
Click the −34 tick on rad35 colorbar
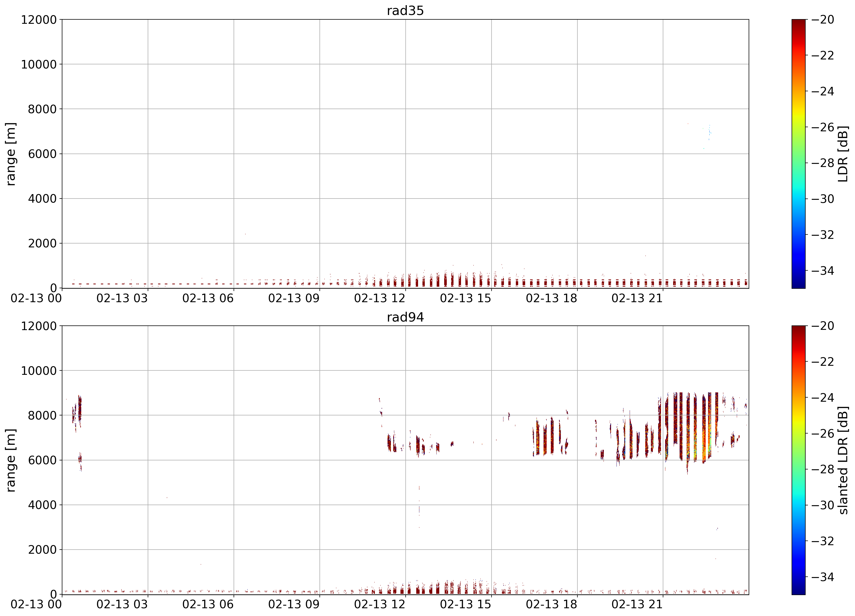[x=823, y=270]
